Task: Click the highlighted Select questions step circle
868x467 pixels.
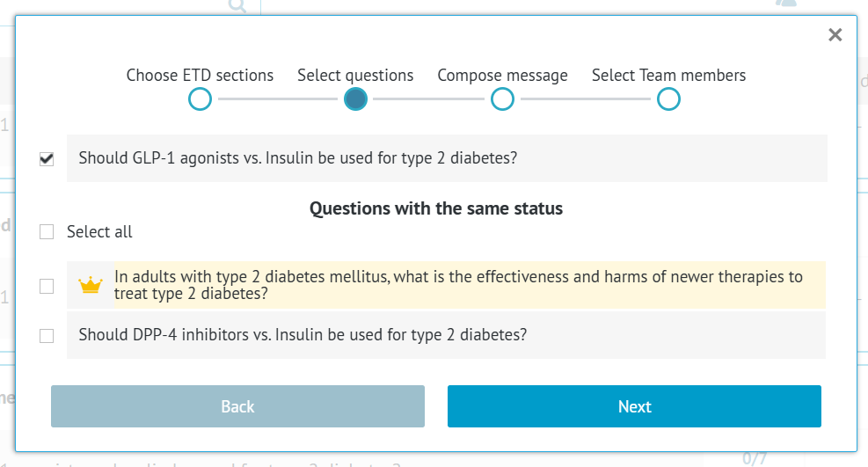Action: pos(355,99)
